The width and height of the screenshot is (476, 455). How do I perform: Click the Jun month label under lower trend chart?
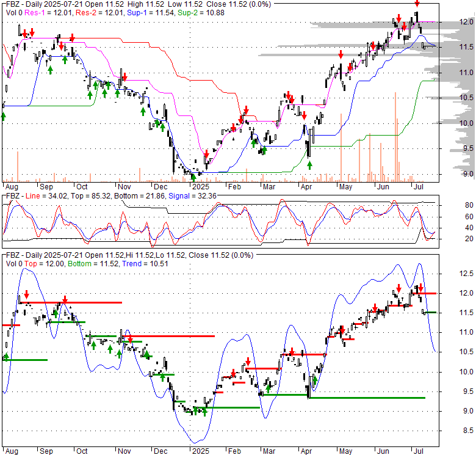click(x=383, y=451)
